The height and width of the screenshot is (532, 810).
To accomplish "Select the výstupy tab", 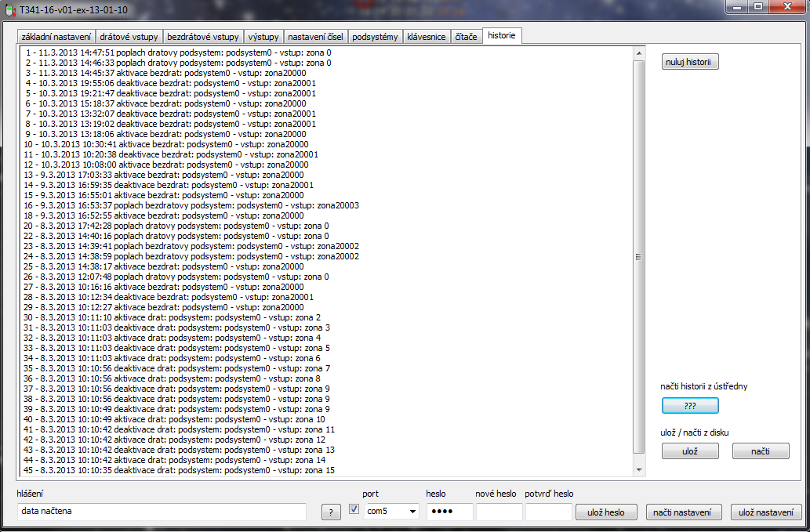I will point(263,37).
